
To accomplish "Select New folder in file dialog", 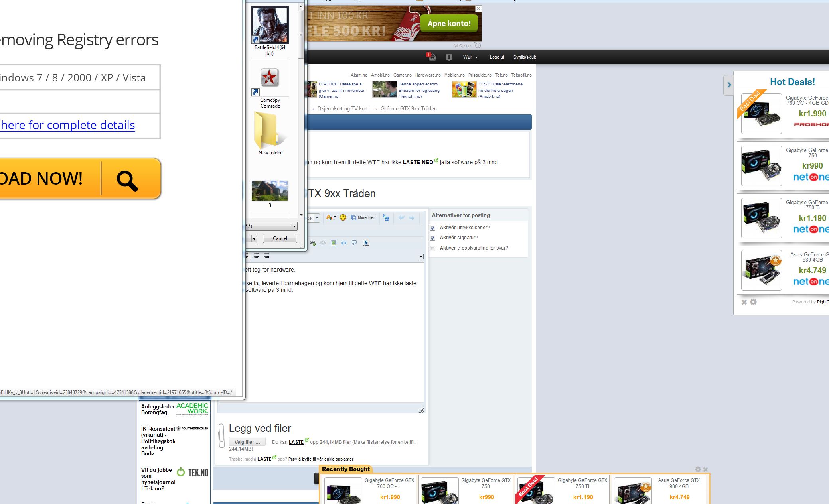I will [270, 134].
